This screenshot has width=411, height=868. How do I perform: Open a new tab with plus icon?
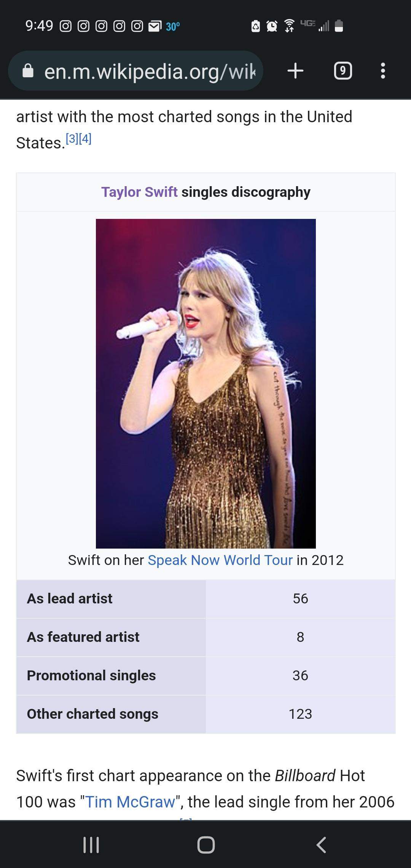coord(295,71)
